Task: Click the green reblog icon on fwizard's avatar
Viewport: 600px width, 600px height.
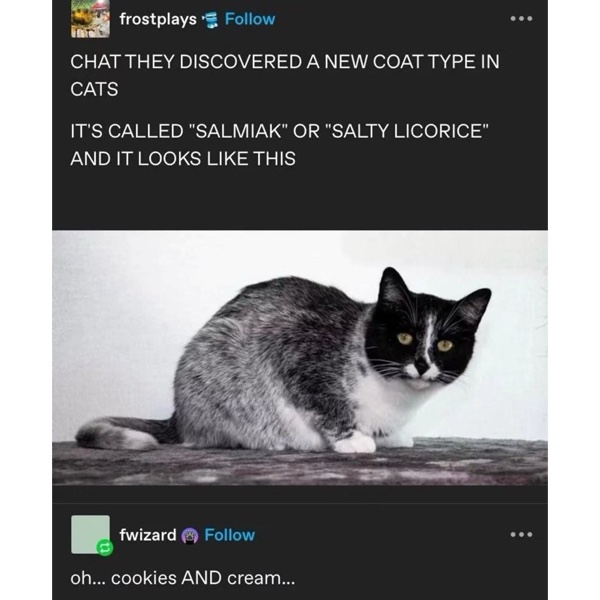Action: tap(103, 548)
